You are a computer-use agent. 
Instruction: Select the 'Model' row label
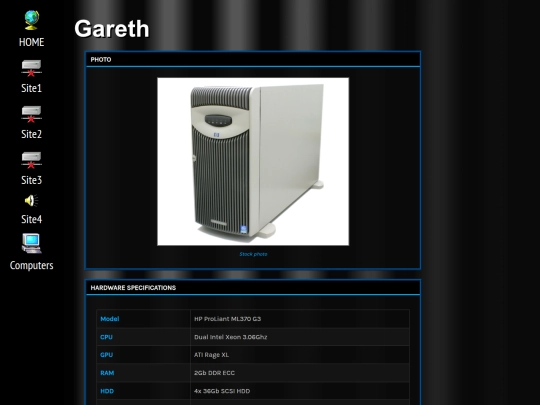(110, 319)
